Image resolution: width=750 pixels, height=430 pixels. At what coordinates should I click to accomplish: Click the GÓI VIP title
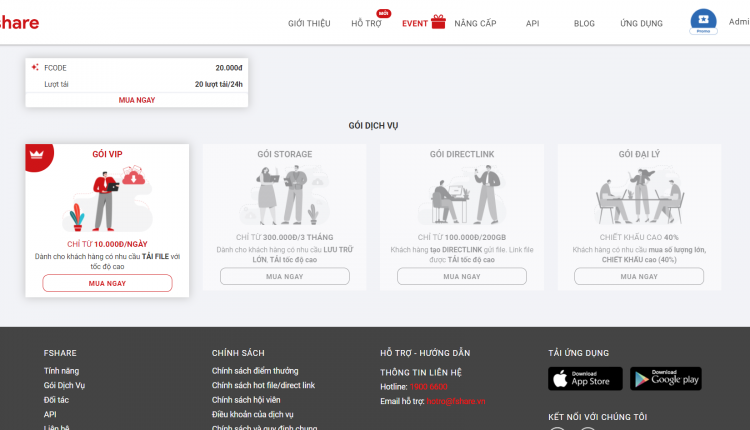(x=107, y=154)
